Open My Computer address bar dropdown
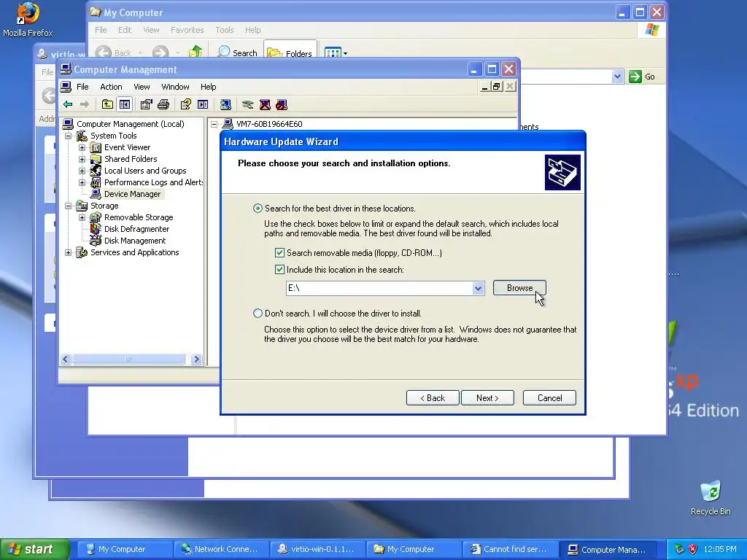Screen dimensions: 747x560 click(617, 77)
